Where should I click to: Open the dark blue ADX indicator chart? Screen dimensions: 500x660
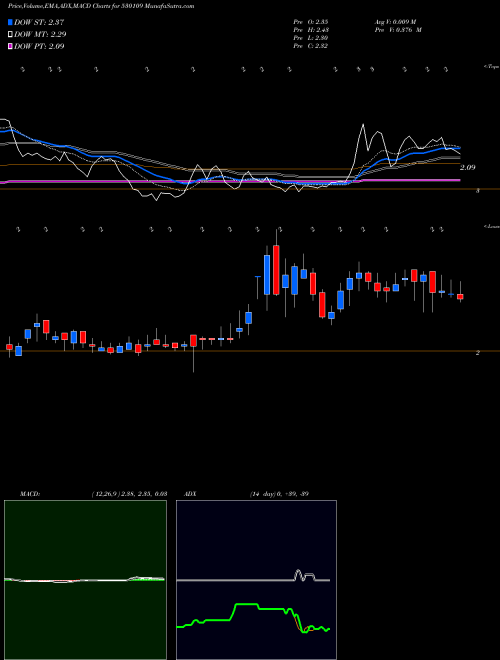(256, 580)
